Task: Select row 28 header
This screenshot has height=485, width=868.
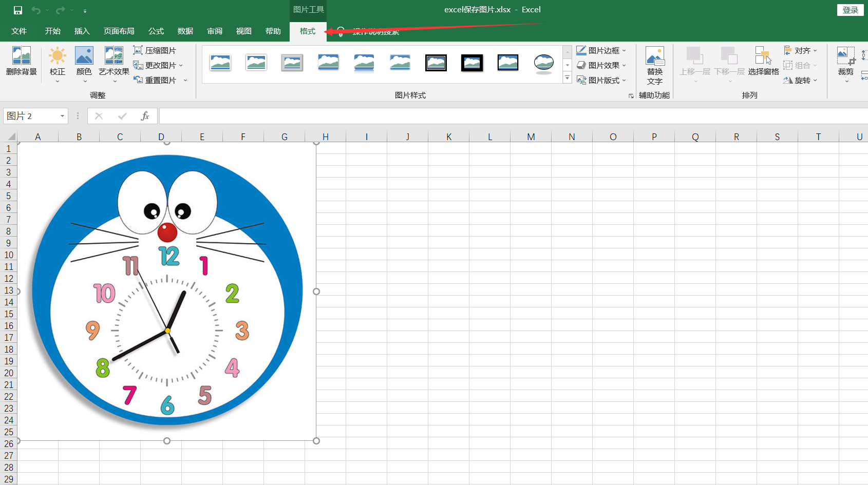Action: click(9, 467)
